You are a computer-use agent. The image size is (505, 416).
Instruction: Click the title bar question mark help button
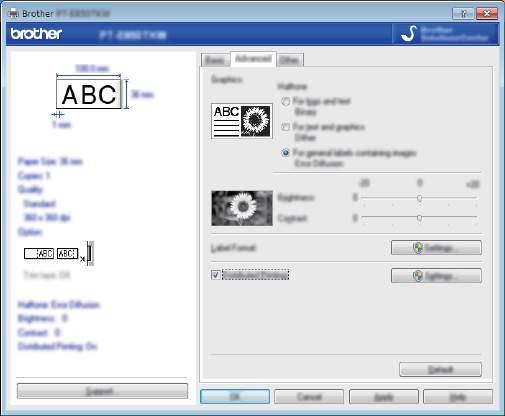coord(463,14)
